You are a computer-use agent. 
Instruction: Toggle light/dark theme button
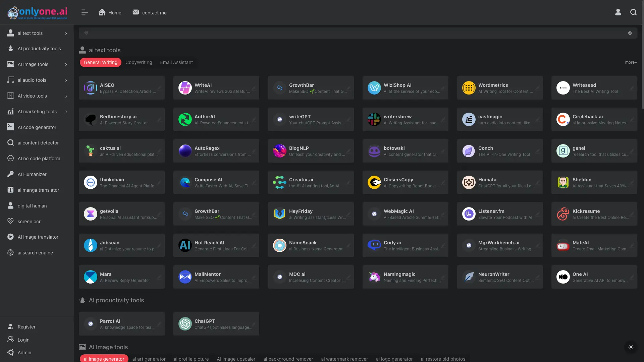(631, 347)
